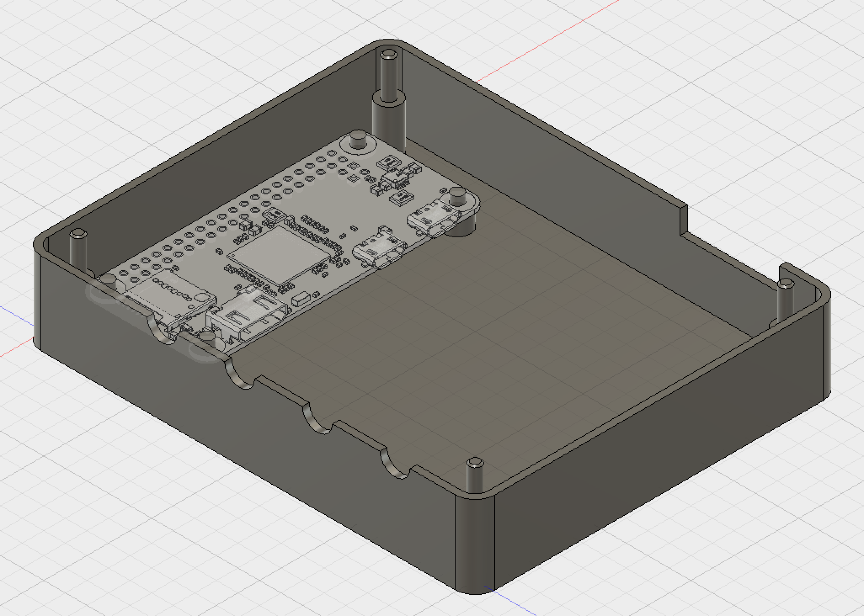
Task: Click the middle micro USB port on board edge
Action: pos(379,249)
